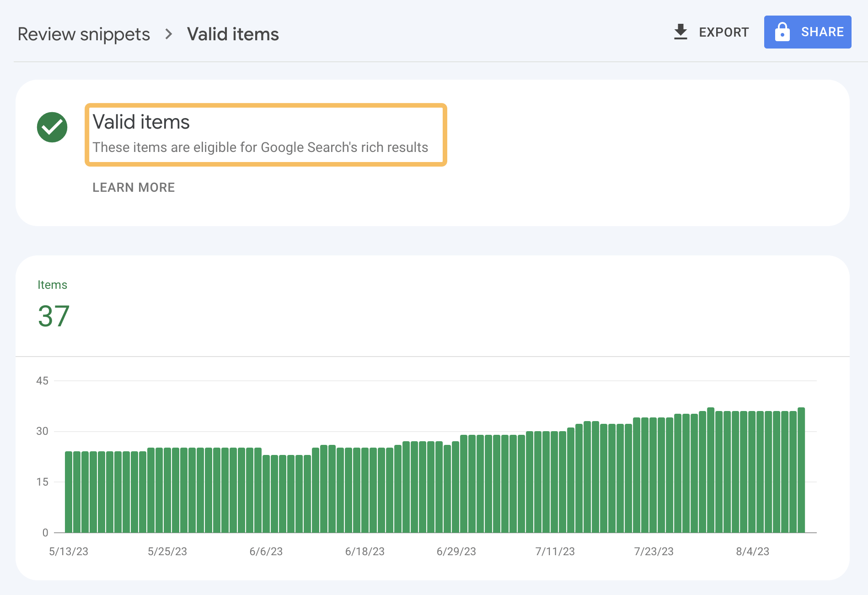
Task: Select the Valid items breadcrumb item
Action: 232,34
